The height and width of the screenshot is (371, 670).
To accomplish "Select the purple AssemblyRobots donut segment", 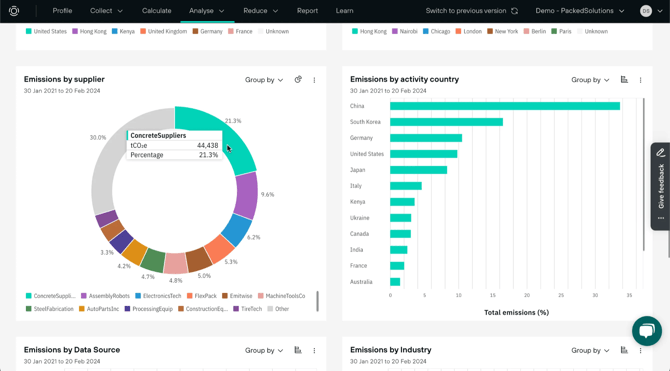I will click(x=247, y=196).
